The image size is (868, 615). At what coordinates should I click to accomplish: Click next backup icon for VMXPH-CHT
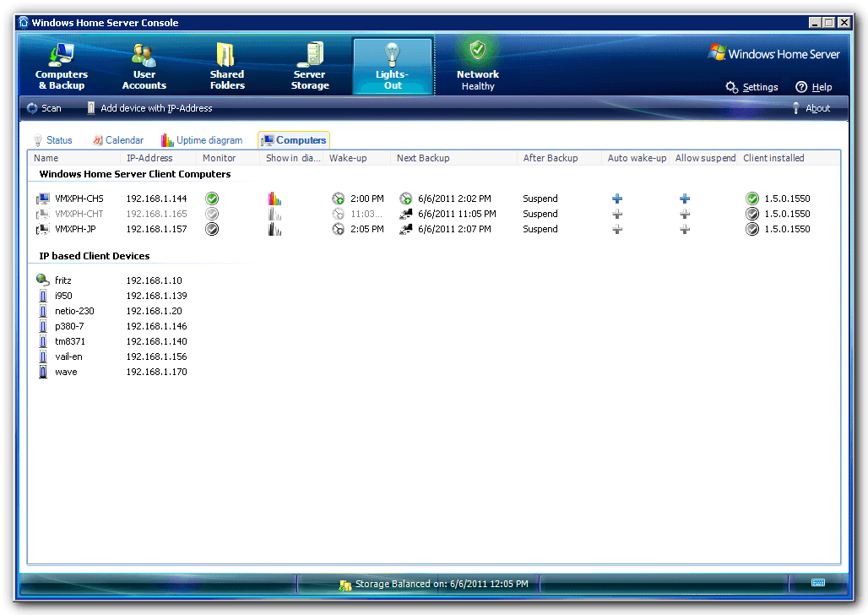(406, 214)
